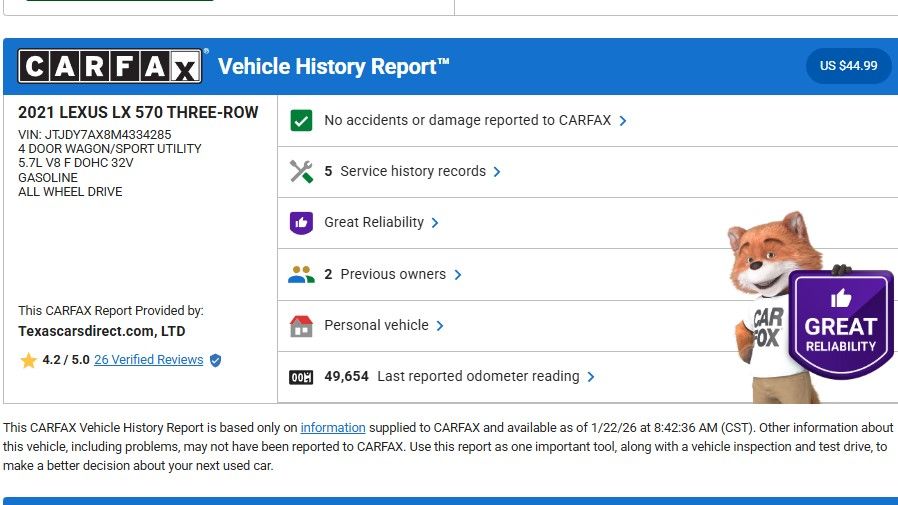898x505 pixels.
Task: Select the Great Reliability row text
Action: [374, 223]
